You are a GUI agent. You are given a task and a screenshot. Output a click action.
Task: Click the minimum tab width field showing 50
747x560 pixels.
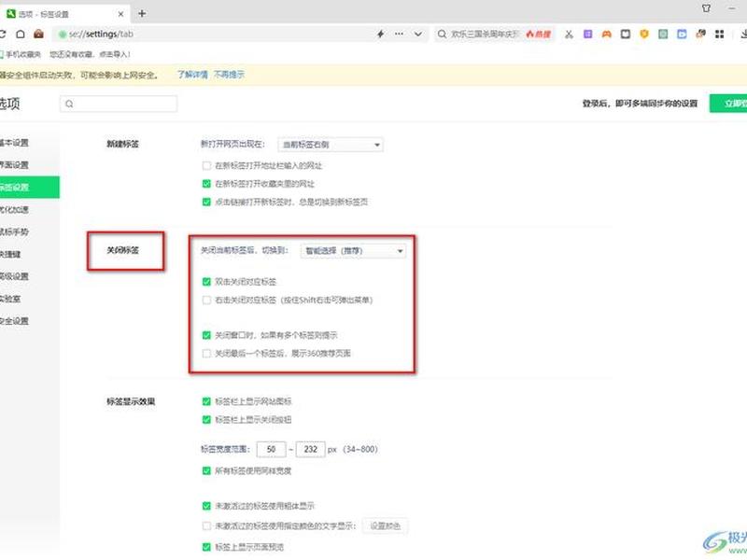pyautogui.click(x=271, y=449)
